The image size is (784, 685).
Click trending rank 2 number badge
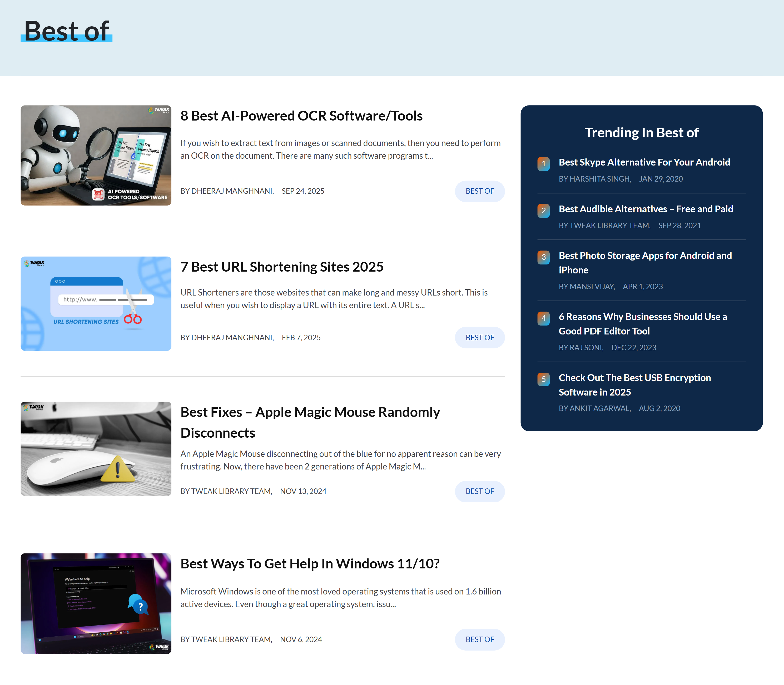click(x=543, y=211)
